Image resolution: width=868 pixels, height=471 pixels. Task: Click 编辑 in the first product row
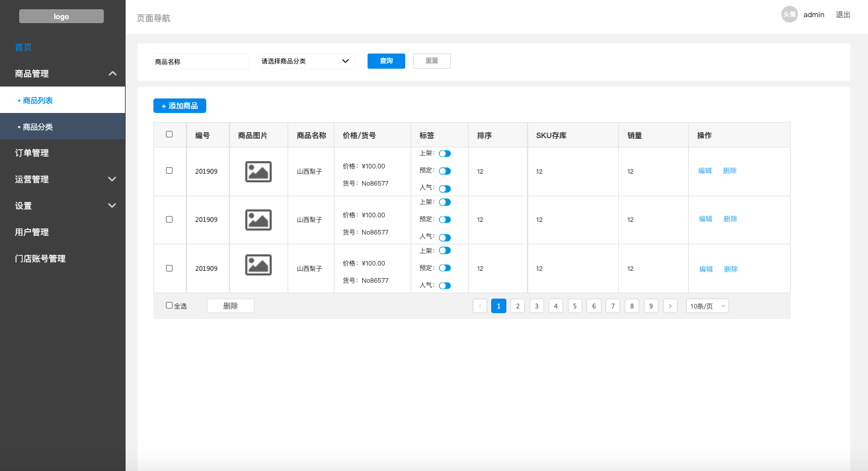point(705,170)
